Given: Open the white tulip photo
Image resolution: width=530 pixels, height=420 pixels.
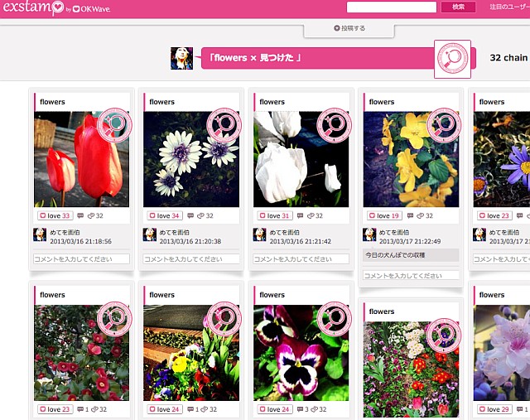Looking at the screenshot, I should tap(301, 159).
